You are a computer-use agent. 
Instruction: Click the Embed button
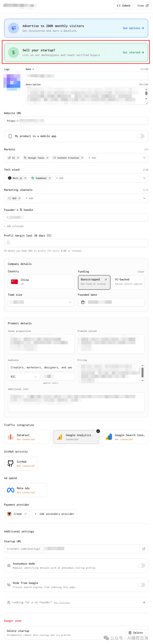tap(123, 5)
